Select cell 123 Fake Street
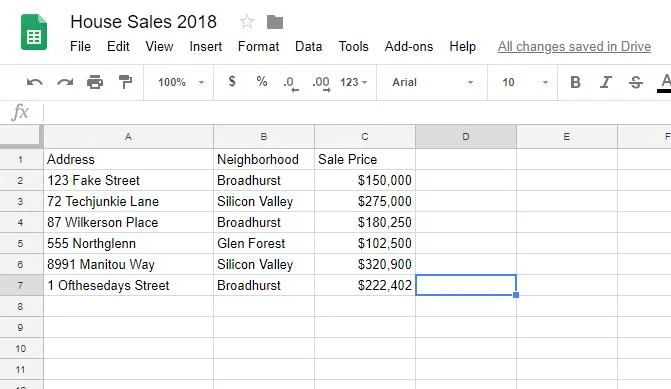This screenshot has height=389, width=671. pos(128,180)
